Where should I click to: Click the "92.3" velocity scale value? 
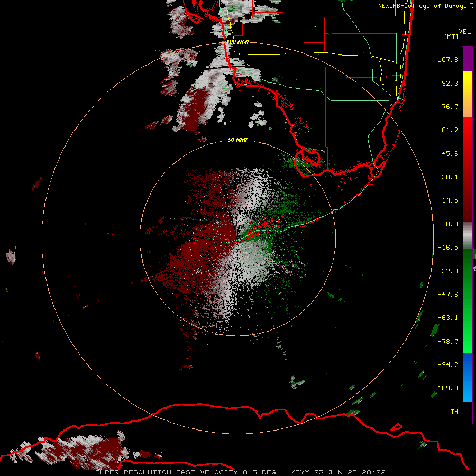click(x=450, y=83)
